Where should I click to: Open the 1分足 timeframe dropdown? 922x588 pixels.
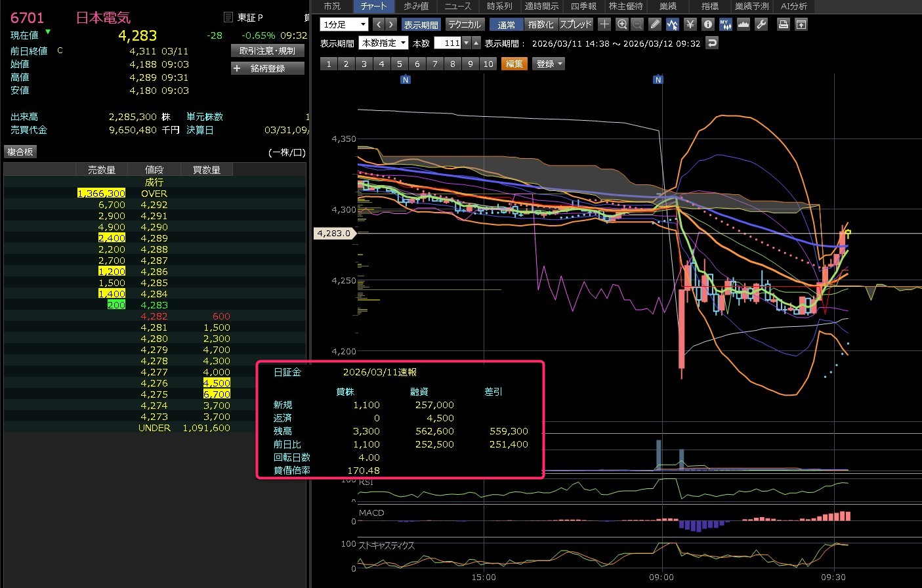(344, 24)
